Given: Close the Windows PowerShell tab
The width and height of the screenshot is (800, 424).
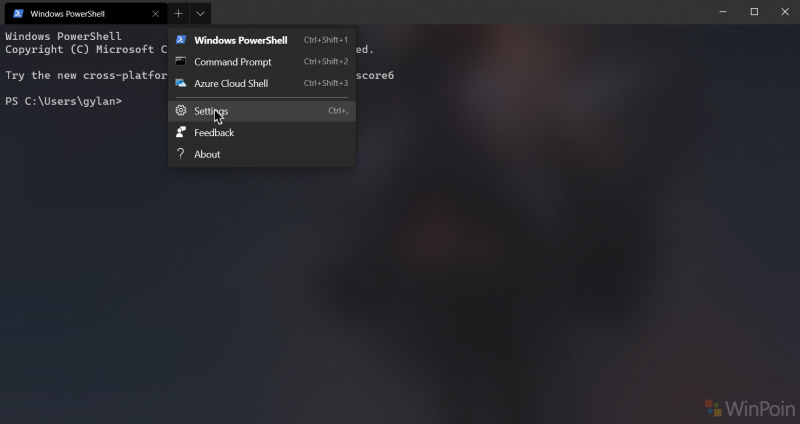Looking at the screenshot, I should pyautogui.click(x=155, y=14).
